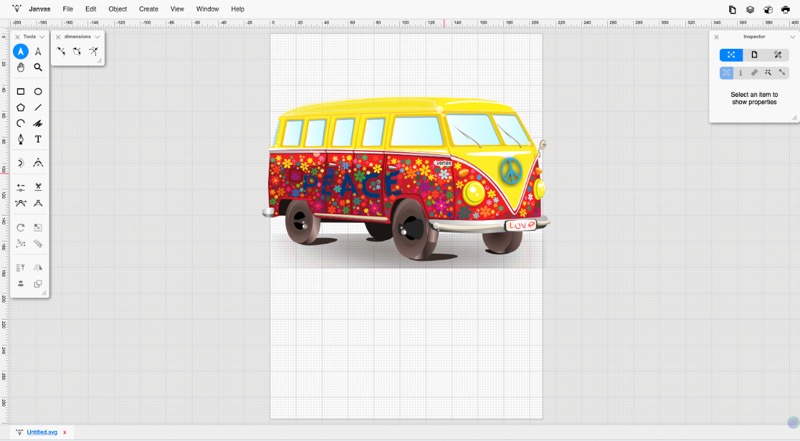Image resolution: width=800 pixels, height=441 pixels.
Task: Collapse the dimensions panel chevron
Action: coord(98,37)
